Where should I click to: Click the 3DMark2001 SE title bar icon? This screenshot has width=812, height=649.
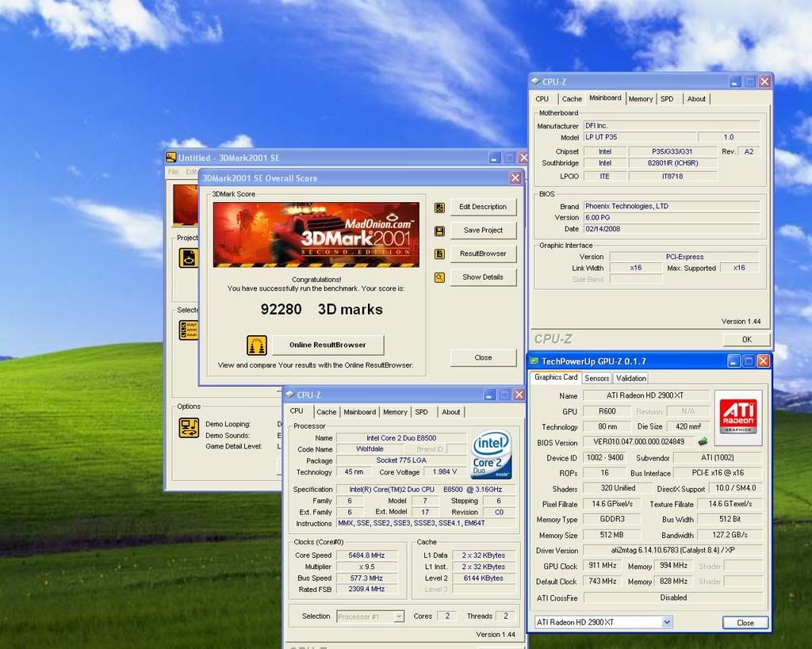pyautogui.click(x=171, y=158)
